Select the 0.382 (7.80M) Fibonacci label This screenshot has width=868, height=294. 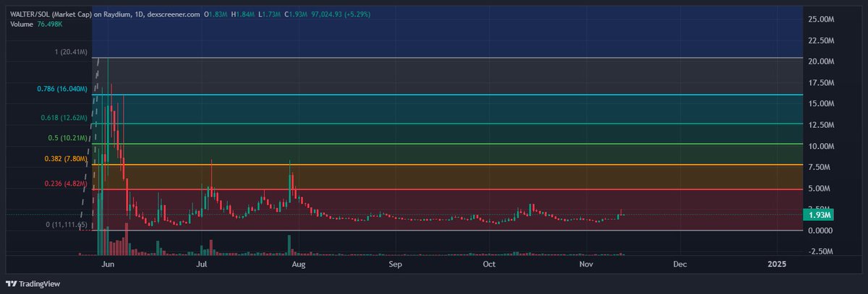67,159
